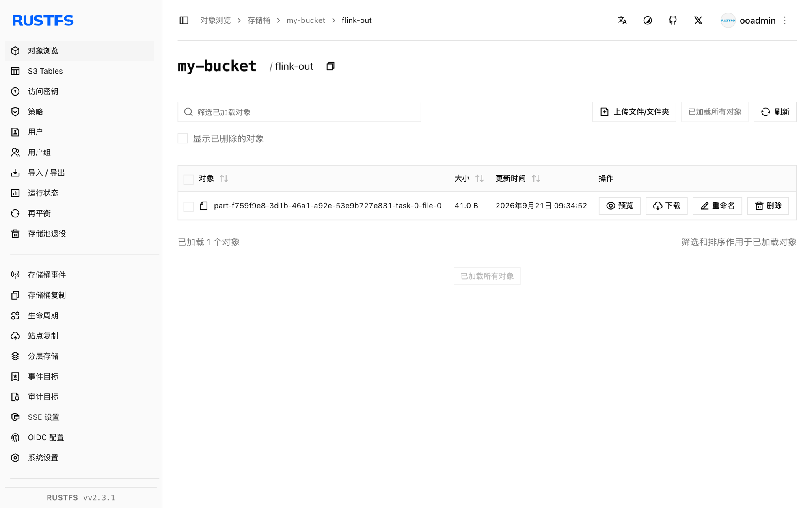
Task: Toggle the sidebar collapse icon
Action: [184, 20]
